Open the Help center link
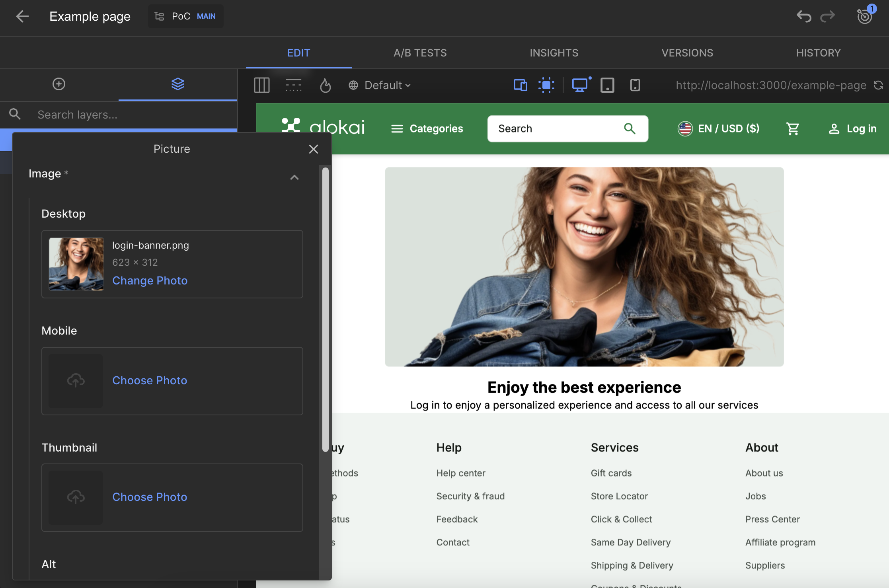 pyautogui.click(x=461, y=473)
